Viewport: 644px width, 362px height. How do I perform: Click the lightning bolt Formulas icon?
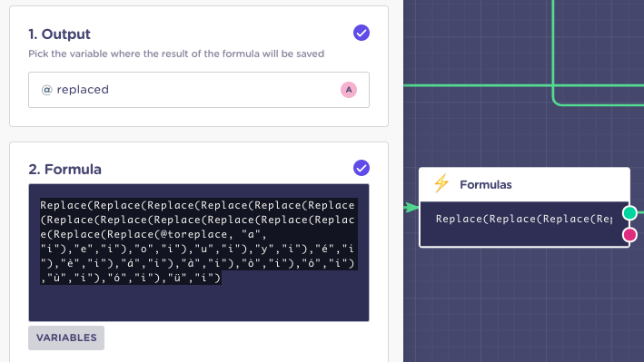pos(441,183)
